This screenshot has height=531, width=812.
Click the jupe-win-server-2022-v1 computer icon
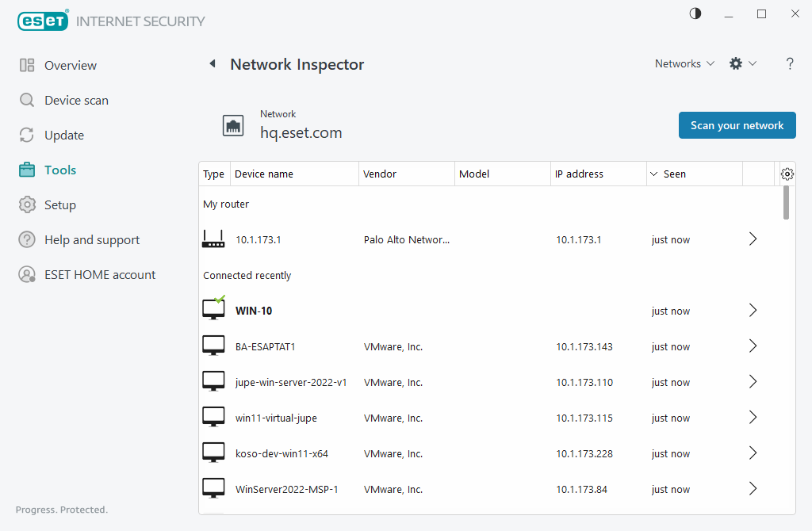pyautogui.click(x=213, y=381)
